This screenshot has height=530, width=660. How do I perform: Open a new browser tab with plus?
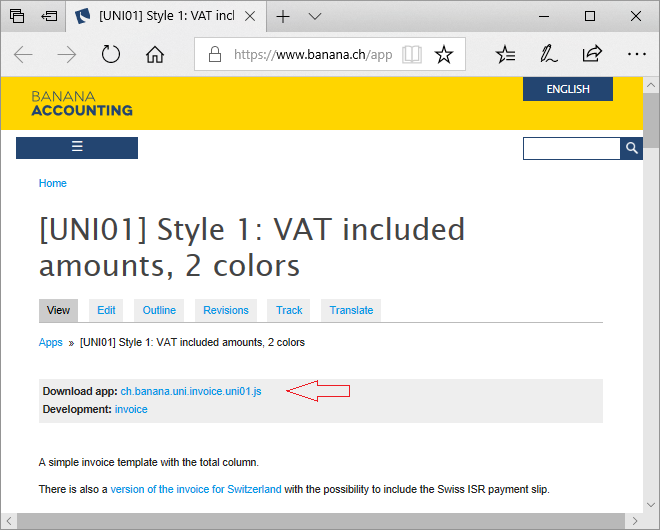[283, 16]
